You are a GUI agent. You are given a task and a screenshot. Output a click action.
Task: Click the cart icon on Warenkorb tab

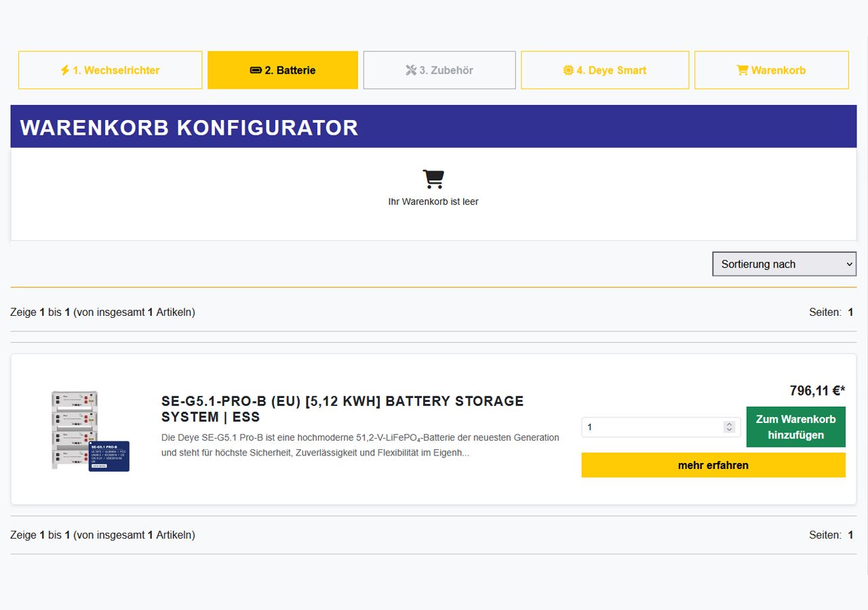(743, 70)
